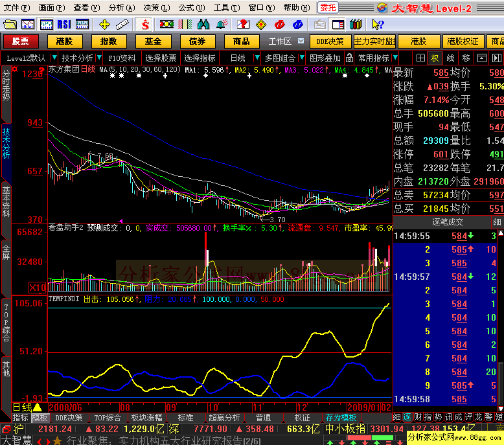Select the 分时走势 side tab
Screen dimensions: 504x445
coord(6,86)
